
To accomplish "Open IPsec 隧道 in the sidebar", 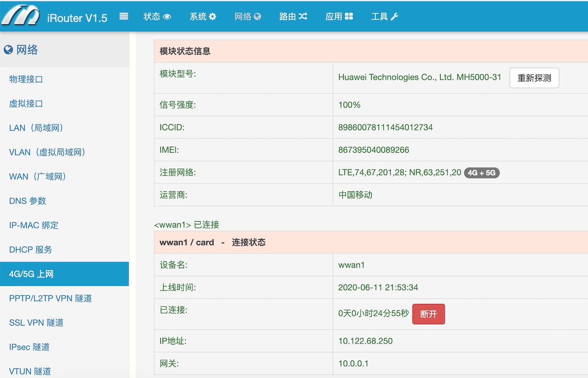I will click(x=29, y=347).
